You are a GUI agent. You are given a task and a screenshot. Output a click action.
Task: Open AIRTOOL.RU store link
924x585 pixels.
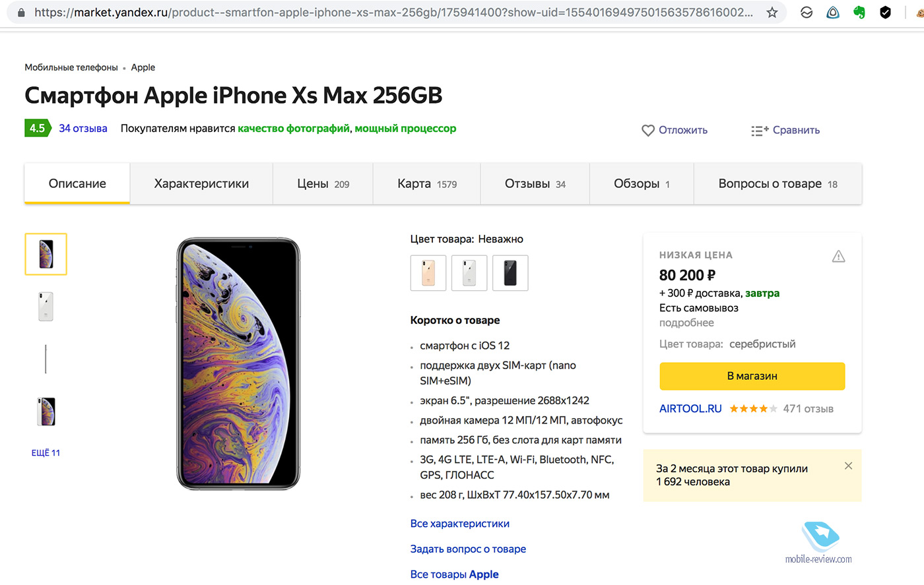coord(690,409)
